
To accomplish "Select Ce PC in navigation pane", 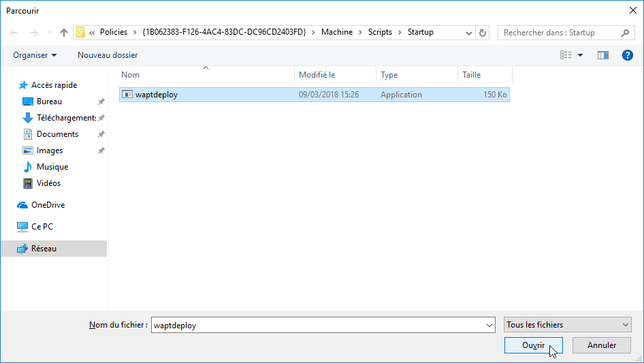I will click(42, 227).
